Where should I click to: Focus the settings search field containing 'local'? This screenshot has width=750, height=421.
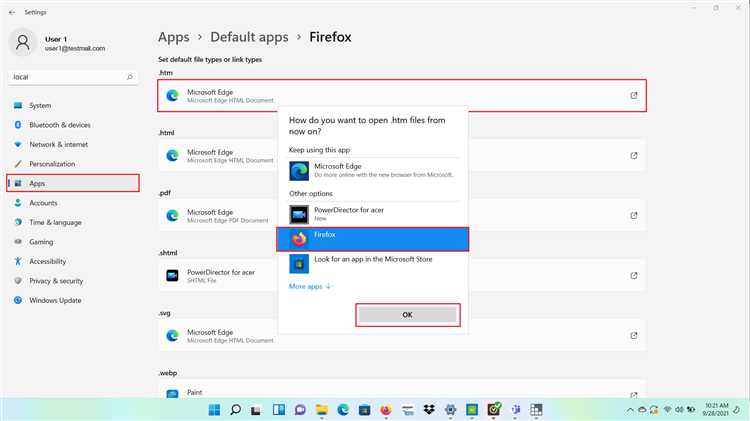73,77
